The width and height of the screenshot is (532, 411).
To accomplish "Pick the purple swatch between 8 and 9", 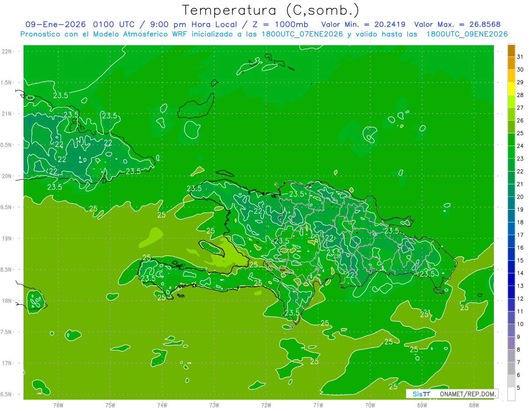I will click(x=511, y=343).
